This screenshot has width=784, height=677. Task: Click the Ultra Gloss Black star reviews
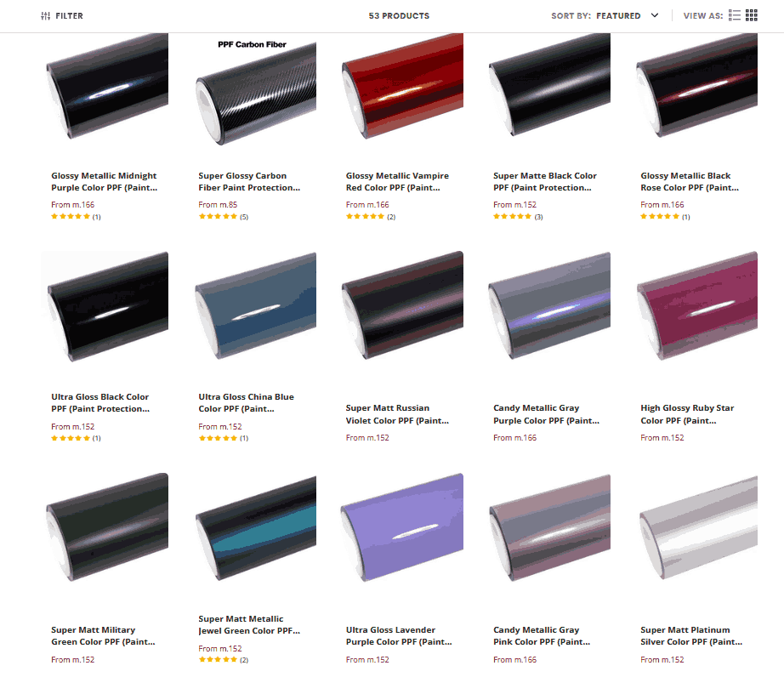point(76,438)
